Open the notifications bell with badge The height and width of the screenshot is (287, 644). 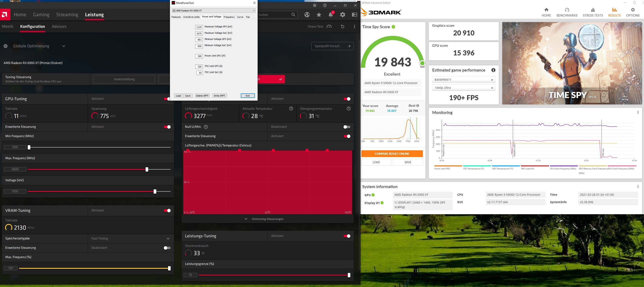[x=331, y=14]
